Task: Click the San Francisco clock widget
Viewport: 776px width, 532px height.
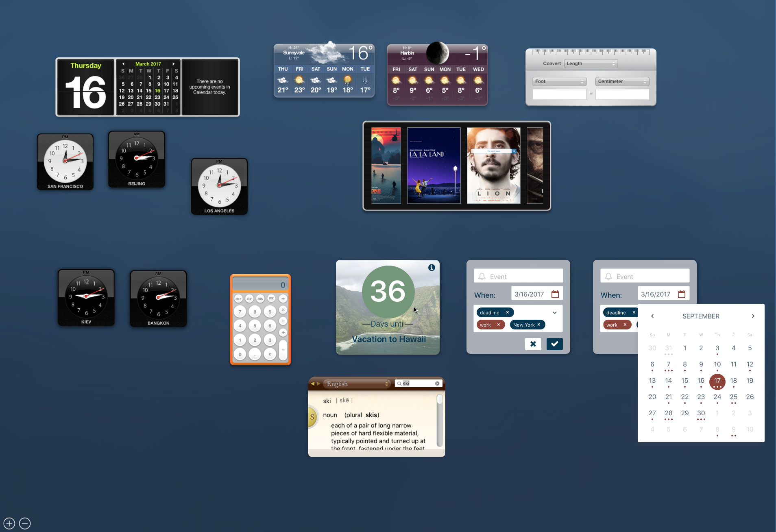Action: (65, 162)
